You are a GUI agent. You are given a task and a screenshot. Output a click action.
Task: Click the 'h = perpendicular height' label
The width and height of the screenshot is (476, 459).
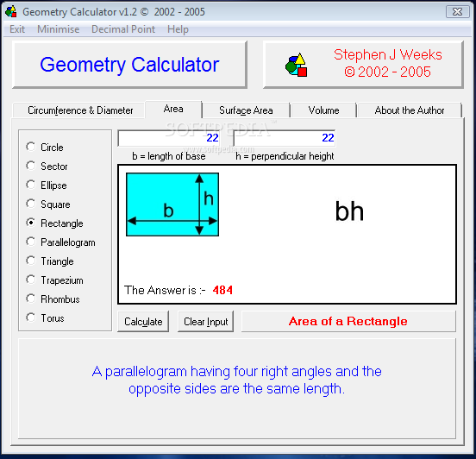coord(285,156)
